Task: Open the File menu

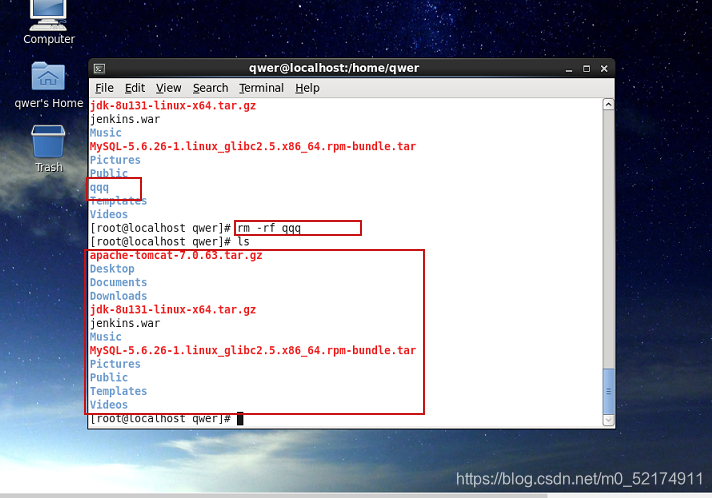Action: click(104, 88)
